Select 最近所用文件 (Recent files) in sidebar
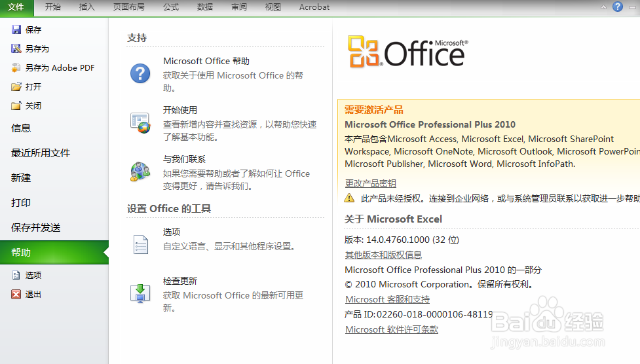This screenshot has width=640, height=364. click(41, 153)
